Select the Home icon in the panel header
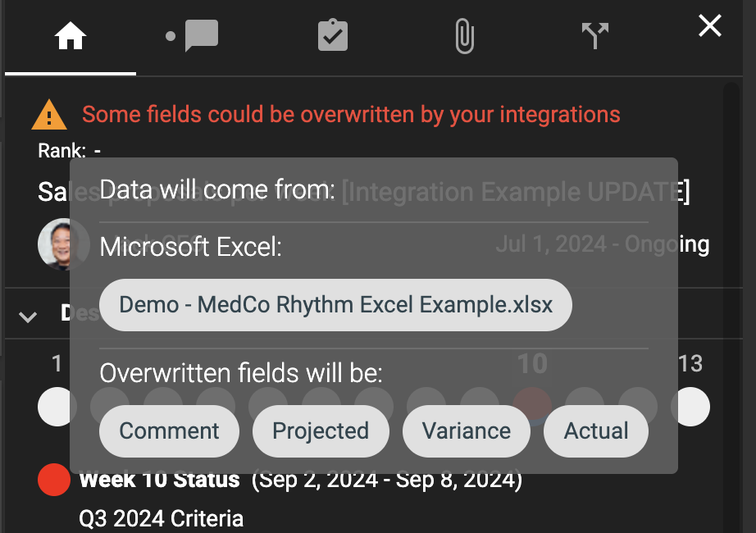 coord(70,34)
